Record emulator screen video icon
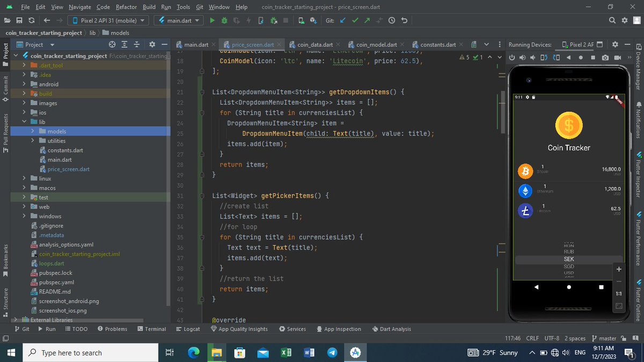 tap(618, 57)
